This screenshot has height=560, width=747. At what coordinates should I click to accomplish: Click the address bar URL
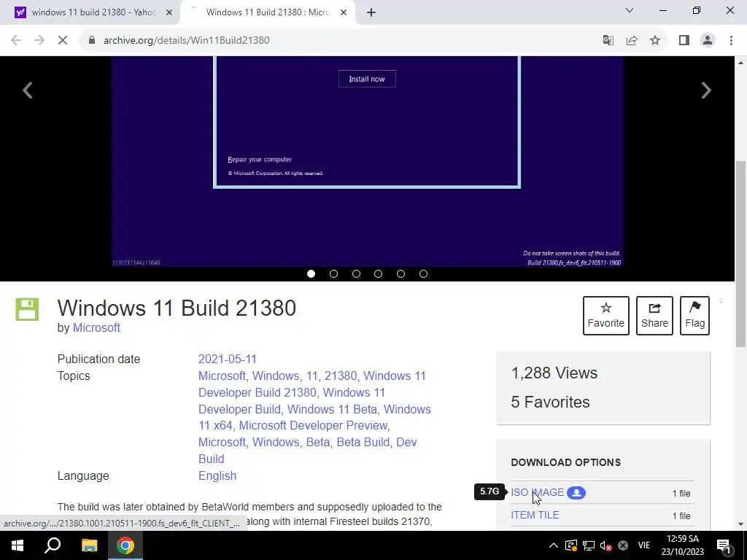[186, 41]
